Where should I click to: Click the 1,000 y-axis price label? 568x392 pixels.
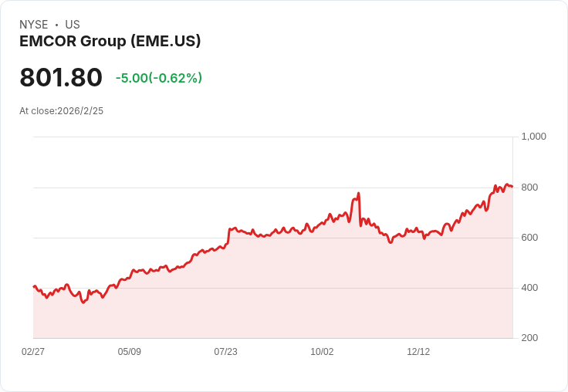click(x=533, y=137)
